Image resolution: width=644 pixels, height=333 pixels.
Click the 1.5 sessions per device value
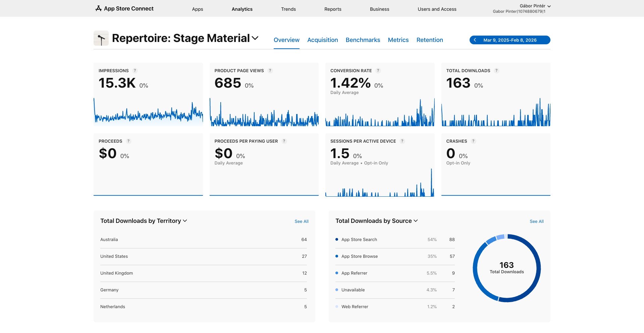tap(340, 153)
